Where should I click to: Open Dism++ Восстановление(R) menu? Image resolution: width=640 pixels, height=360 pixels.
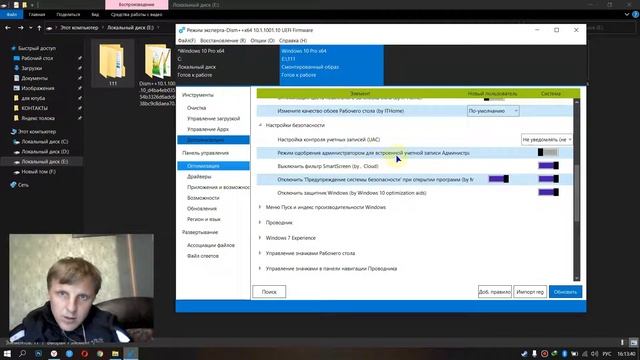(223, 41)
